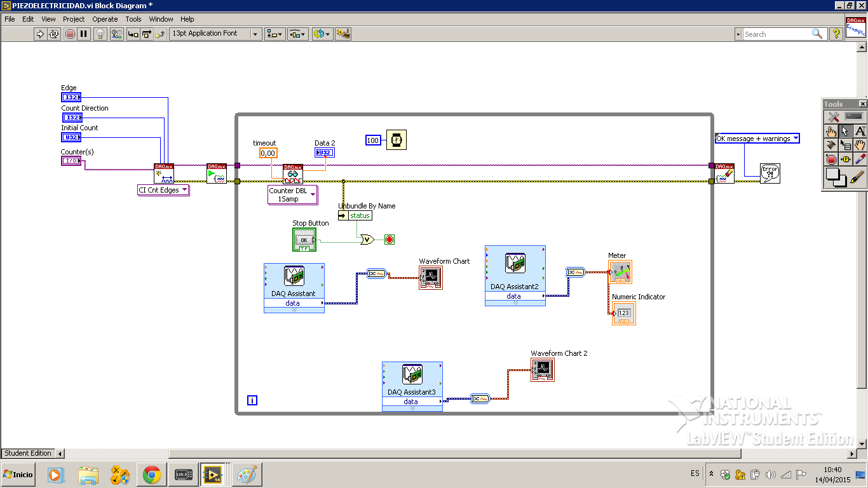Image resolution: width=868 pixels, height=488 pixels.
Task: Toggle Highlight Execution light bulb
Action: (x=100, y=34)
